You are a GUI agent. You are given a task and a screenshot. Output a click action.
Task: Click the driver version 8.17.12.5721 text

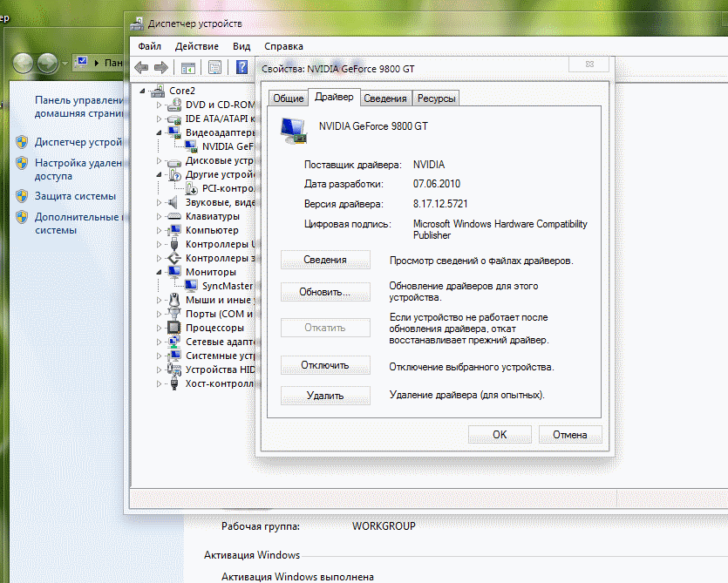(440, 204)
